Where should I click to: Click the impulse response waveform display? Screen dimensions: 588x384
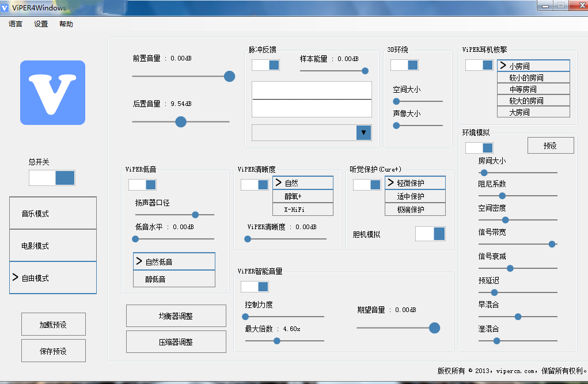point(312,99)
